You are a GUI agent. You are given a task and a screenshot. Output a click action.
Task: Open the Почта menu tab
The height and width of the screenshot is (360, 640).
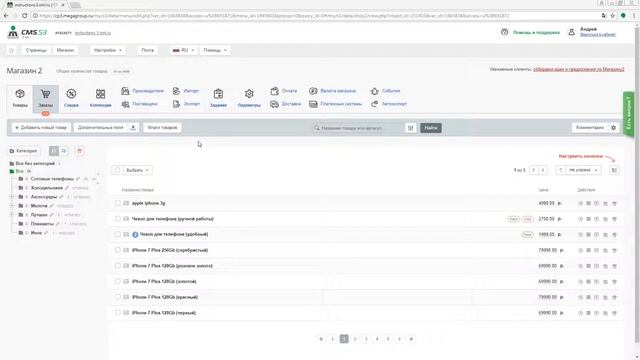pos(147,50)
